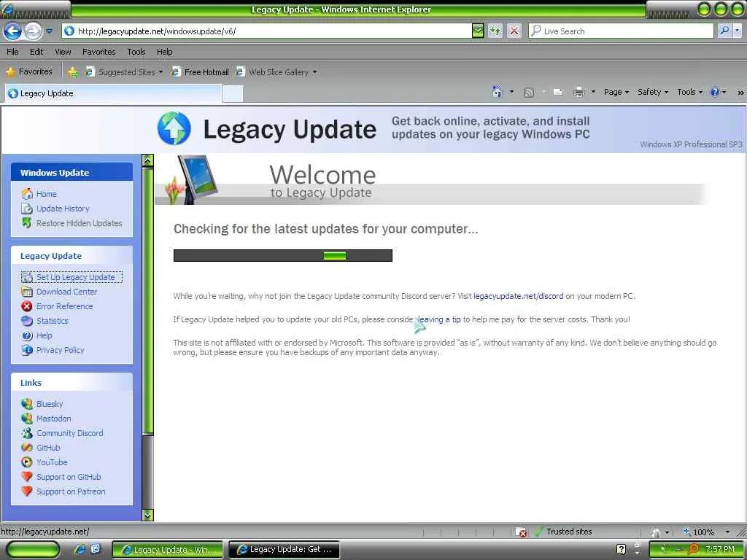The width and height of the screenshot is (747, 560).
Task: Click the YouTube media icon
Action: click(x=27, y=462)
